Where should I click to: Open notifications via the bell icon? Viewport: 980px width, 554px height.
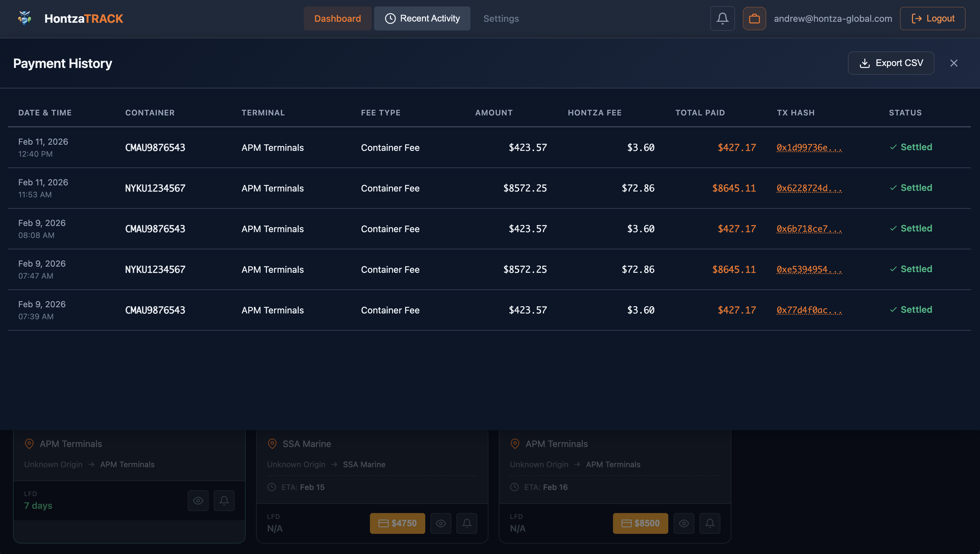722,18
